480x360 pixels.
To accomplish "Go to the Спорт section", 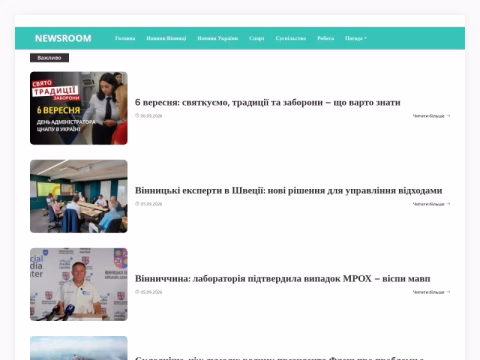I will [x=257, y=38].
